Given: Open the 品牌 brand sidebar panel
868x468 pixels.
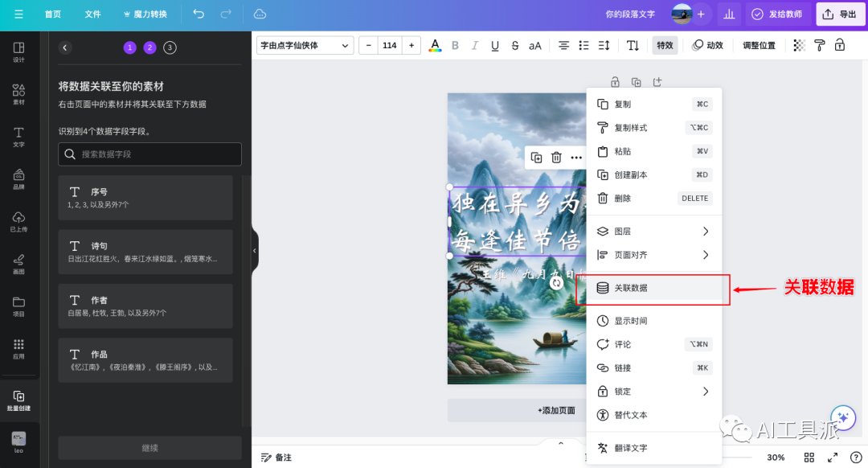Looking at the screenshot, I should pos(18,179).
